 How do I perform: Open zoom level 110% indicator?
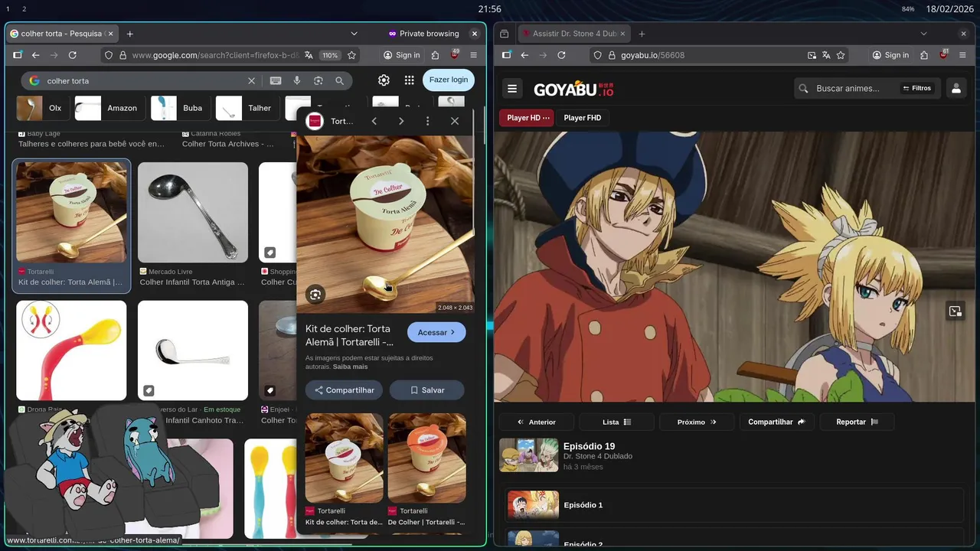(329, 55)
